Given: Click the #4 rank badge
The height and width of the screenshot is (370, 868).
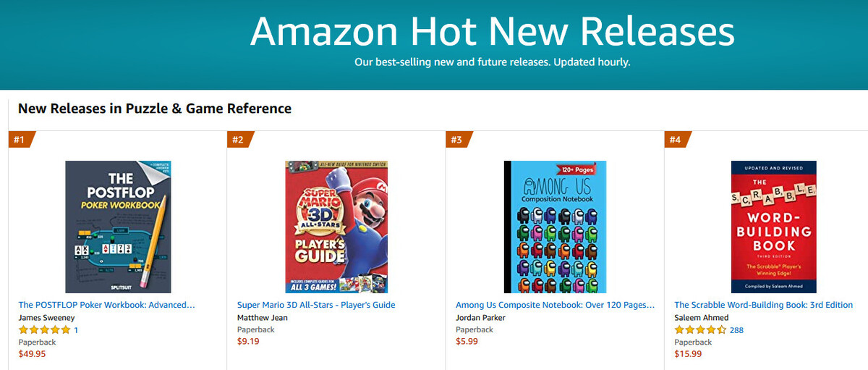Looking at the screenshot, I should click(x=676, y=140).
